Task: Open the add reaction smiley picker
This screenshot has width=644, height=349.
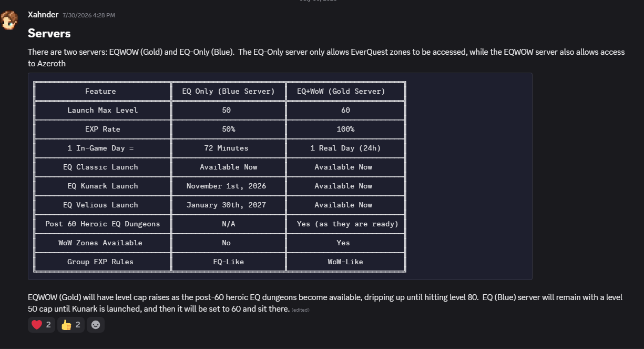Action: [96, 325]
